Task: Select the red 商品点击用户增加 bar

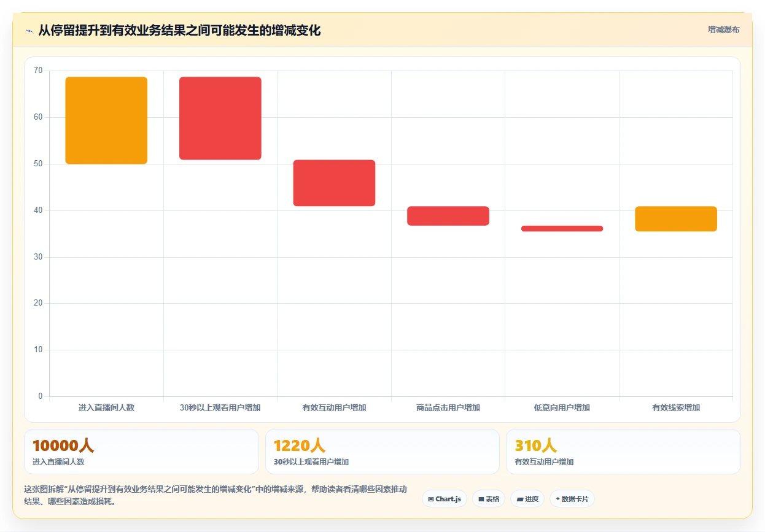Action: 448,216
